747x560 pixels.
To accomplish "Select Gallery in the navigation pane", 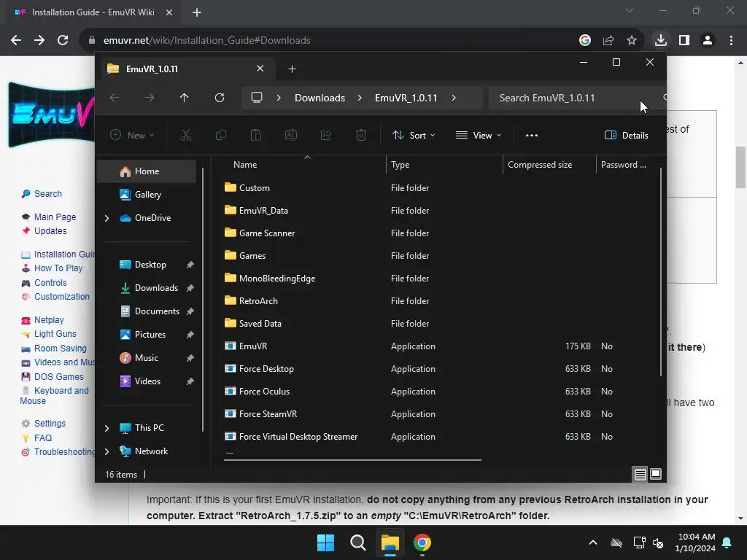I will (147, 195).
